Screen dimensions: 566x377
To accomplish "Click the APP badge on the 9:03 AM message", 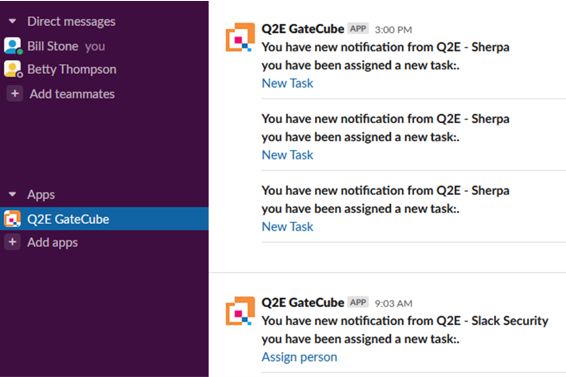I will pyautogui.click(x=358, y=302).
